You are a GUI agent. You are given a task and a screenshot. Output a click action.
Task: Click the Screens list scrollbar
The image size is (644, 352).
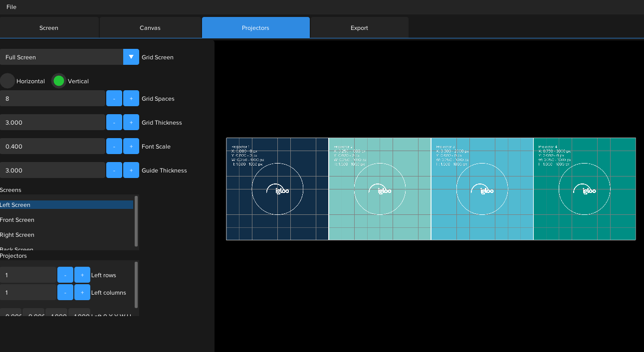click(136, 221)
